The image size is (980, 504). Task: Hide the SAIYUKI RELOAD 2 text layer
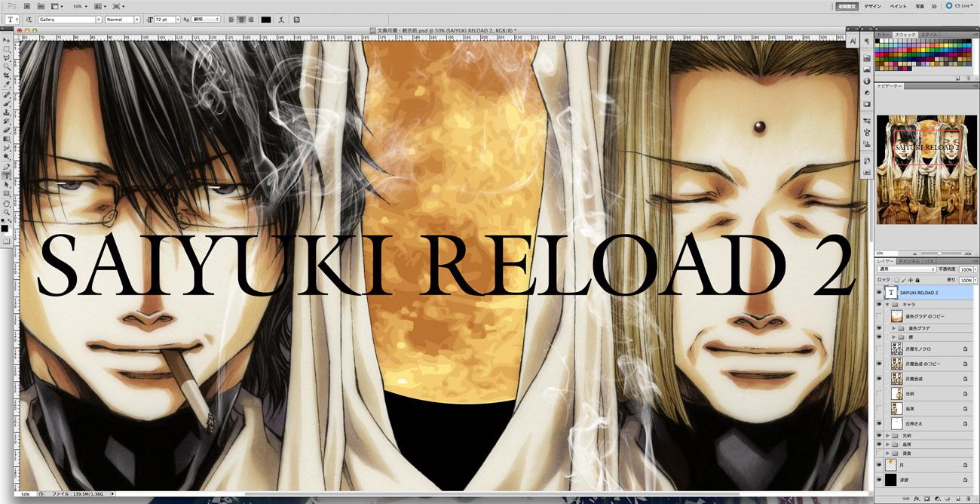pyautogui.click(x=879, y=292)
